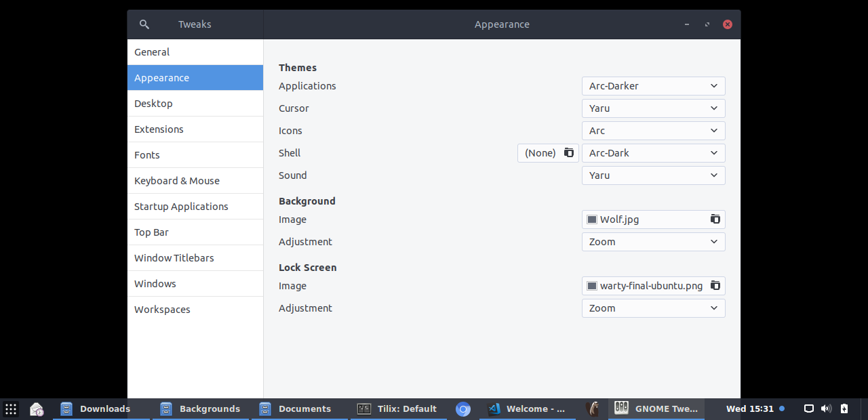This screenshot has height=420, width=868.
Task: Click the browse icon beside Wolf.jpg
Action: (x=715, y=219)
